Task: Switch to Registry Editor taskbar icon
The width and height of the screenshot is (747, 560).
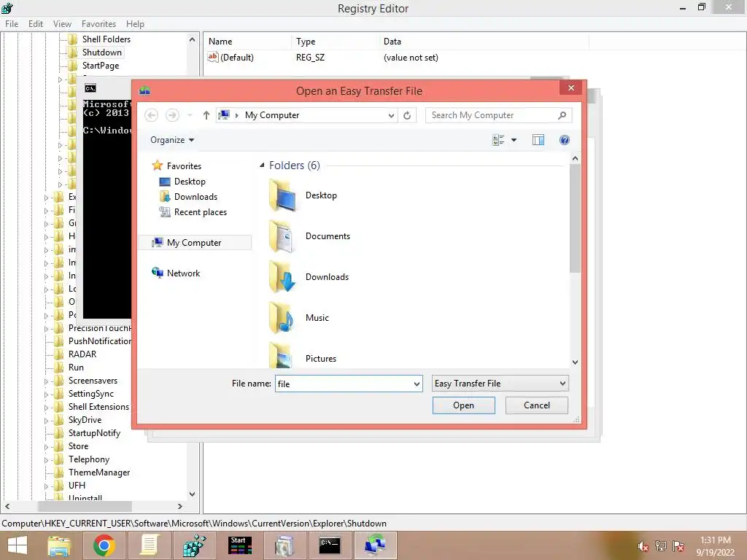Action: pos(194,545)
